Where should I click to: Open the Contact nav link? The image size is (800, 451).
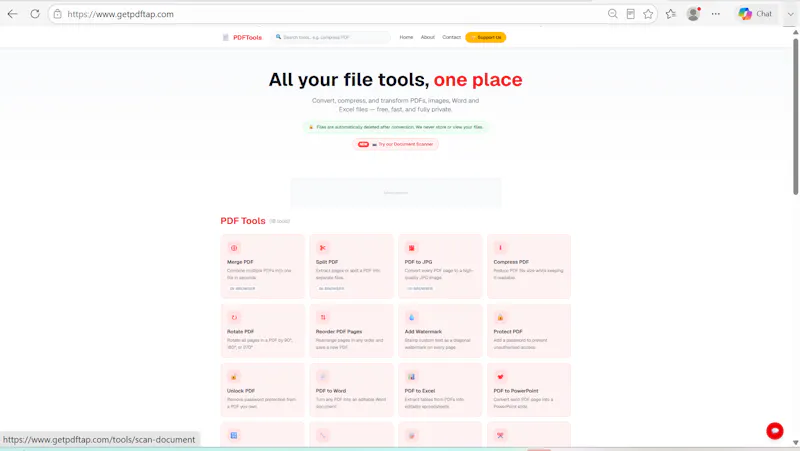[451, 37]
